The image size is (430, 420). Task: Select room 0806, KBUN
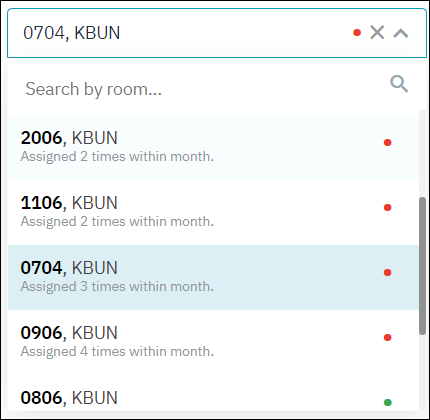pos(213,393)
